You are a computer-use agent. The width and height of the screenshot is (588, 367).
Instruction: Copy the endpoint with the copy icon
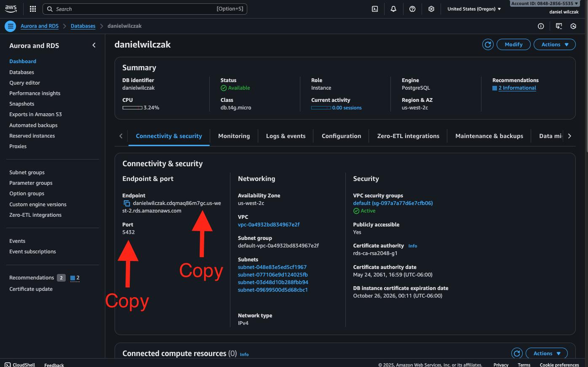(x=127, y=204)
